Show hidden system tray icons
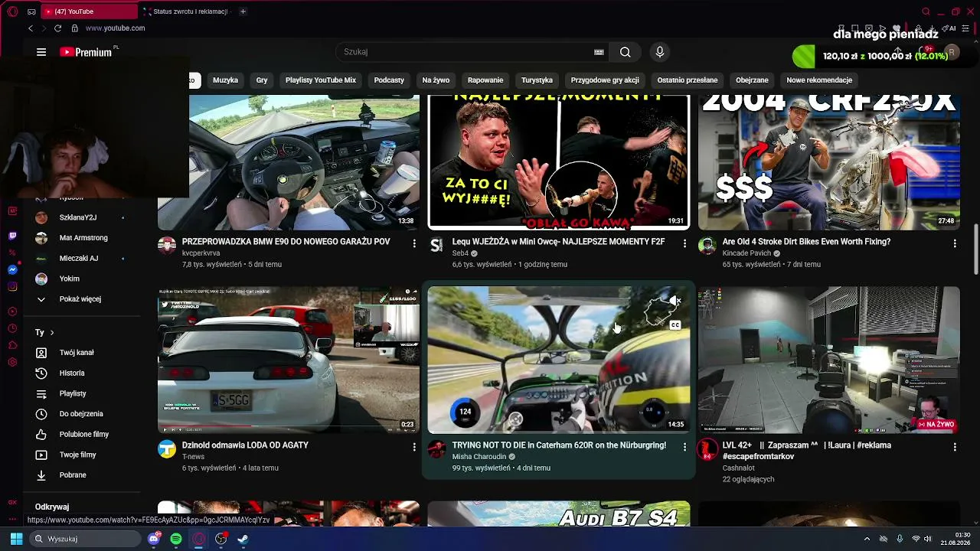The height and width of the screenshot is (551, 980). [x=867, y=539]
